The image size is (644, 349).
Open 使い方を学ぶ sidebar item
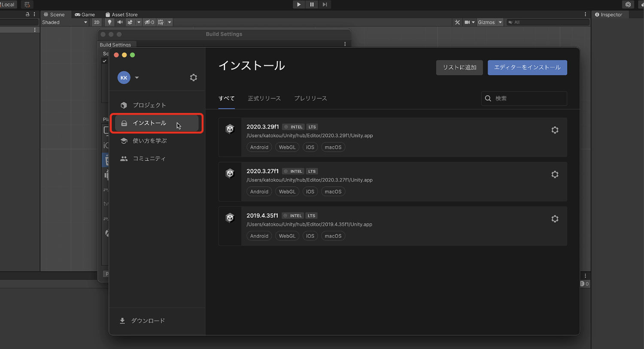157,141
